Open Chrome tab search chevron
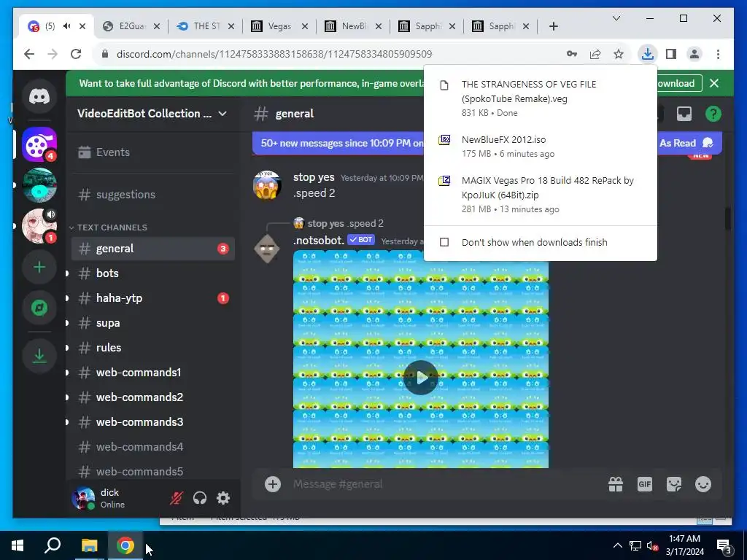The width and height of the screenshot is (747, 560). [616, 18]
